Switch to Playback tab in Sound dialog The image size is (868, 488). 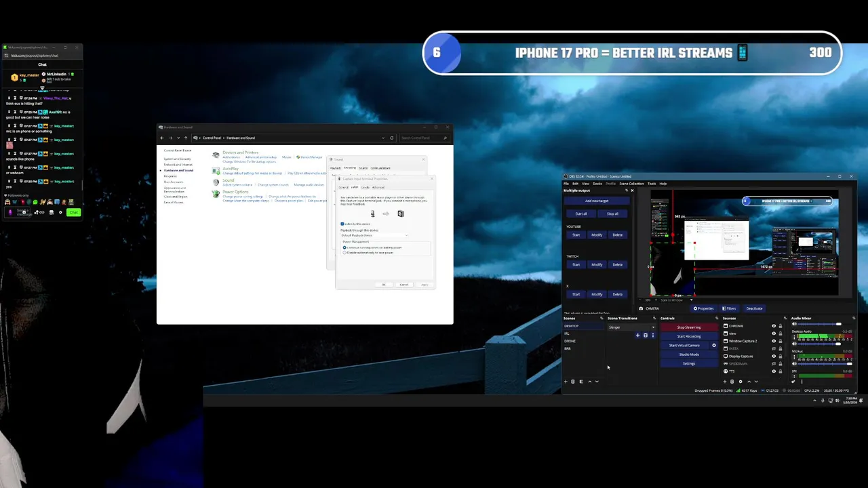pyautogui.click(x=335, y=168)
